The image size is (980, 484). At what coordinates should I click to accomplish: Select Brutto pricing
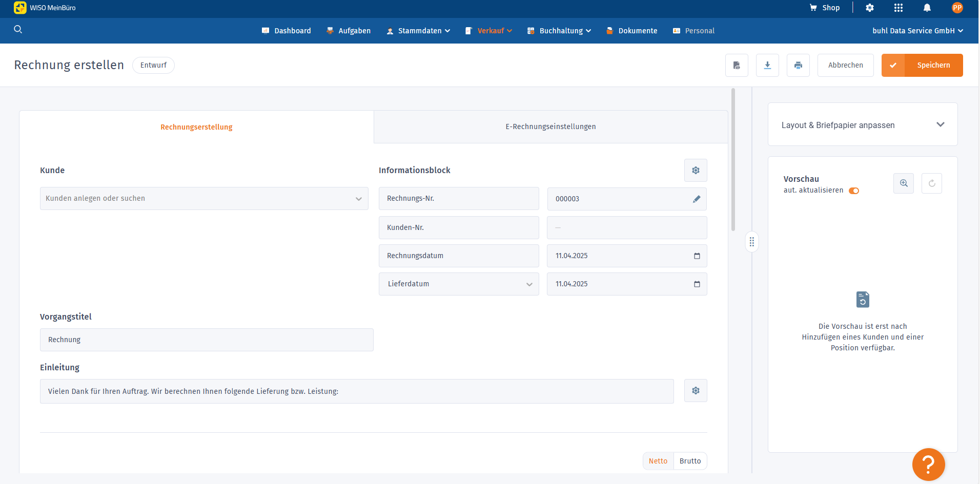tap(690, 461)
